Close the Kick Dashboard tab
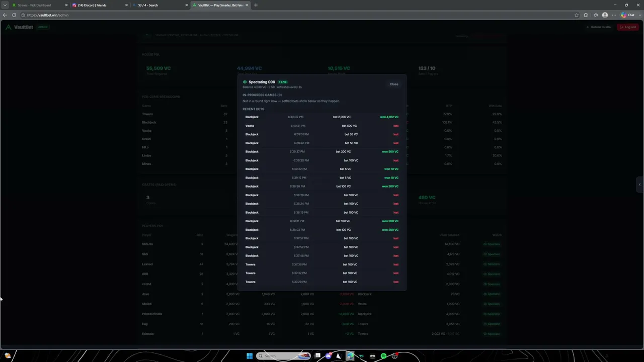 (x=65, y=5)
